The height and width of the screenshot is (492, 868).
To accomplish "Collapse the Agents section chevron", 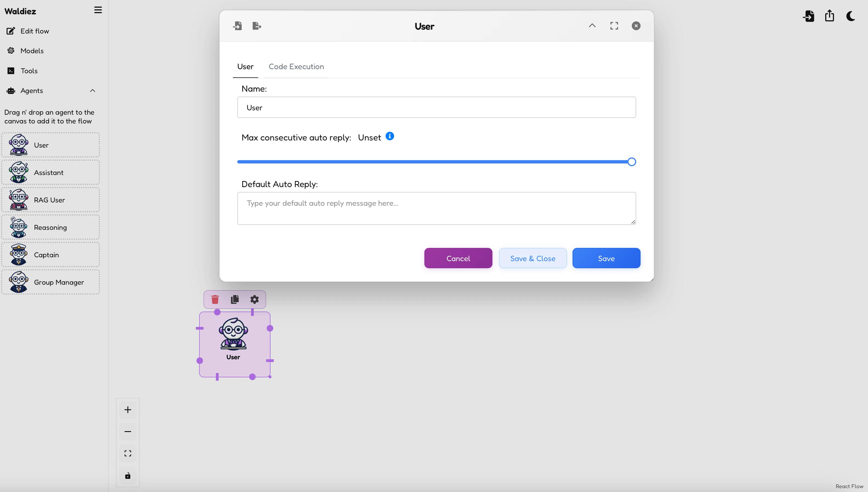I will click(93, 91).
